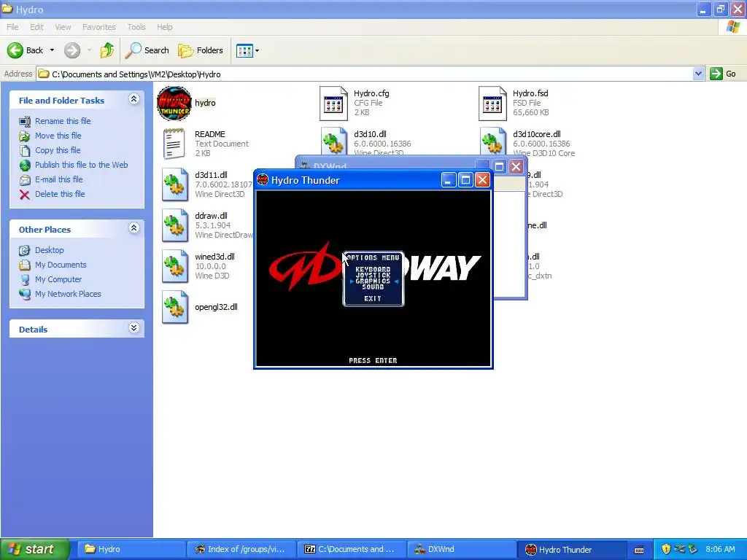Viewport: 747px width, 560px height.
Task: Open My Network Places link
Action: pos(68,294)
